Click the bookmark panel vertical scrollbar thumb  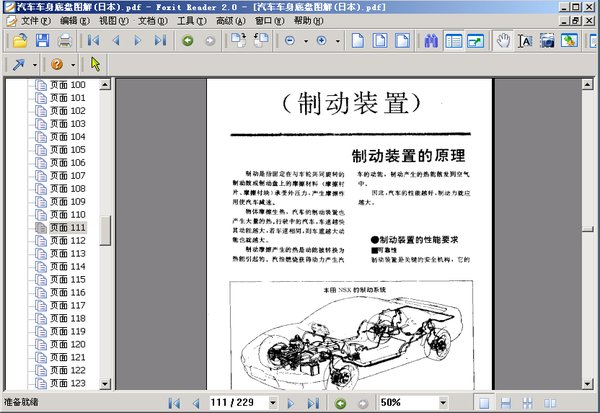pyautogui.click(x=105, y=229)
